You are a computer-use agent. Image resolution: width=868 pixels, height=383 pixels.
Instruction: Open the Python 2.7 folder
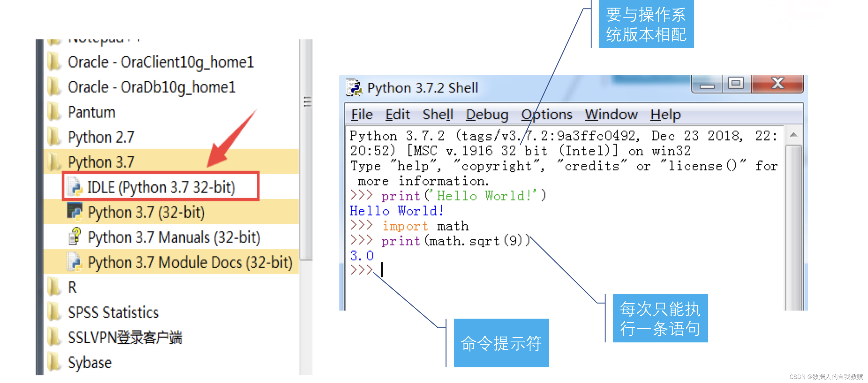point(101,137)
